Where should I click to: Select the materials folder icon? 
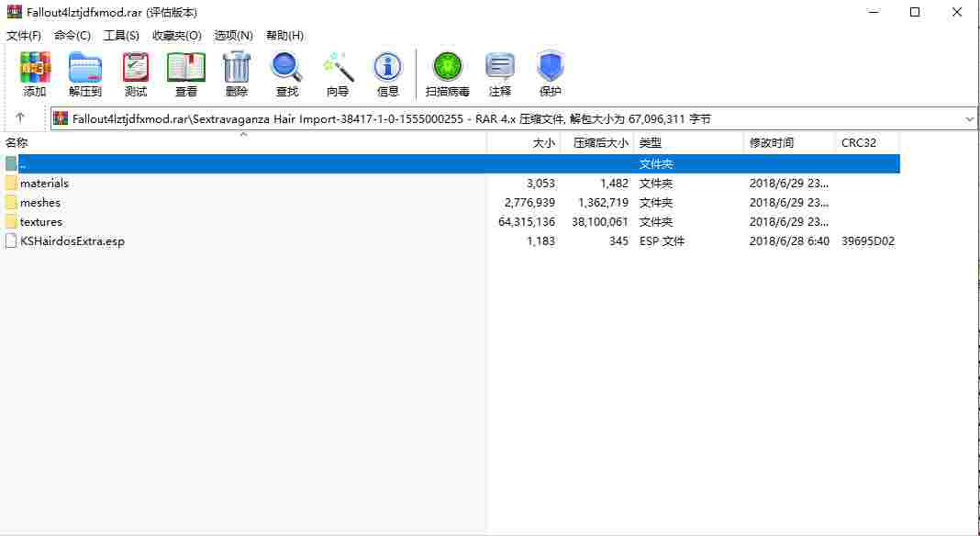tap(11, 184)
